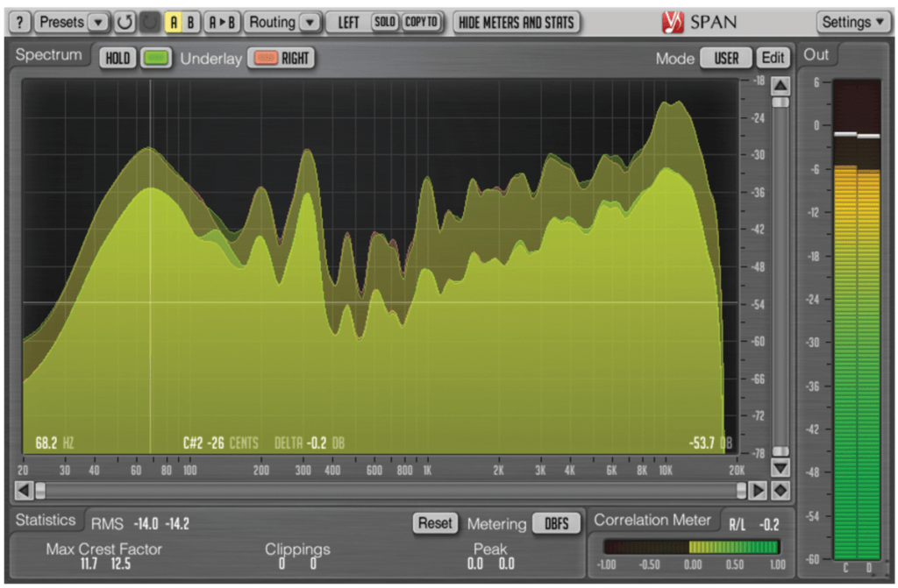Image resolution: width=898 pixels, height=588 pixels.
Task: Open the help question mark button
Action: click(20, 22)
